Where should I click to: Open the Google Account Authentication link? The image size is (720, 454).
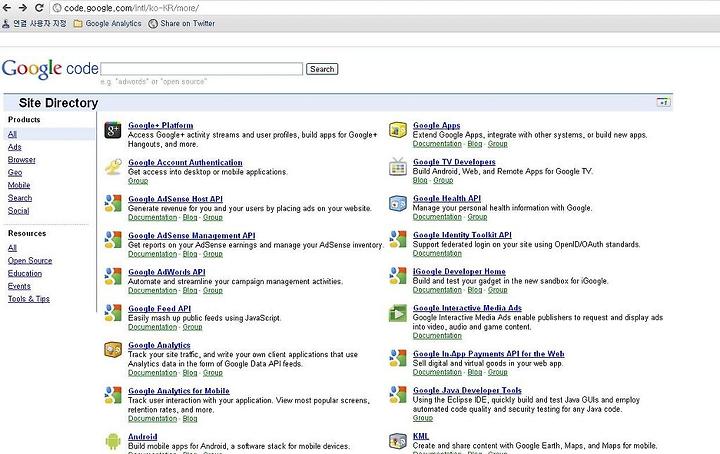186,163
